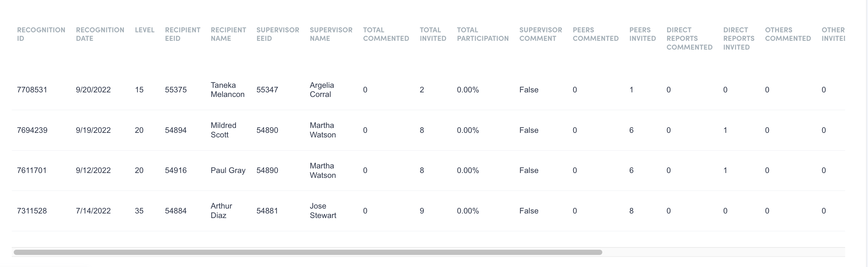The image size is (868, 267).
Task: Click the Supervisor Name column header
Action: (331, 34)
